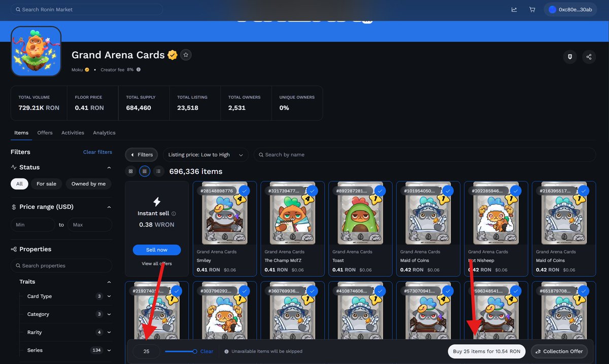The height and width of the screenshot is (364, 609).
Task: Uncheck Maid of Coins #216395517 checkmark
Action: pyautogui.click(x=584, y=191)
